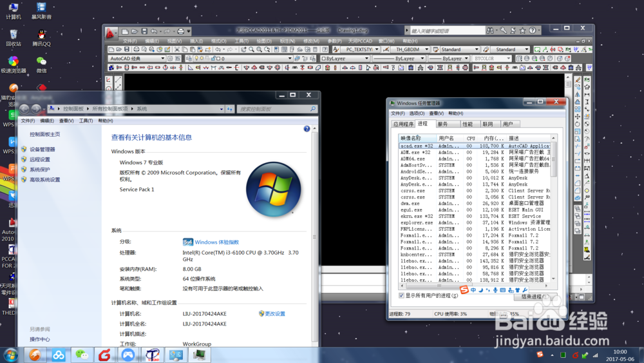Click the wrench icon in AutoCAD title bar
644x363 pixels.
(x=503, y=30)
